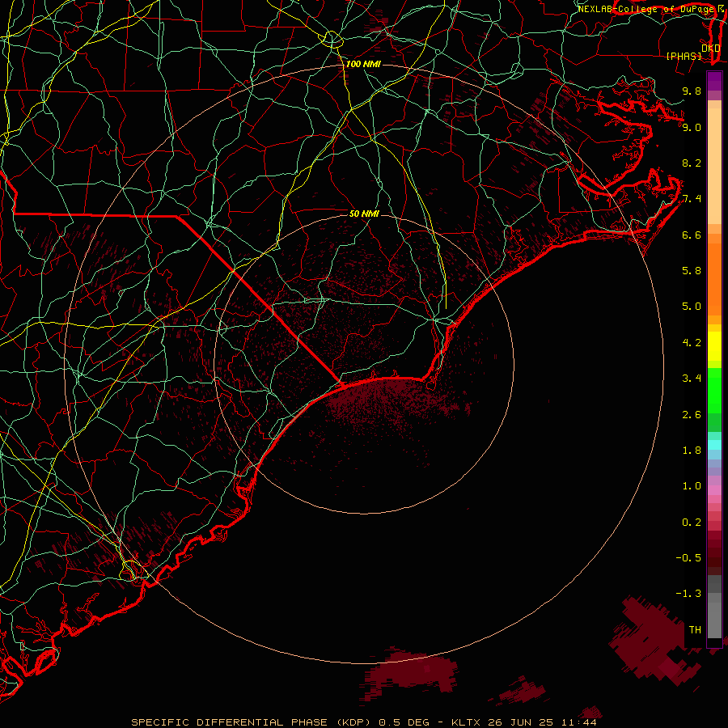Pick the pink color bar segment
This screenshot has height=728, width=728.
coord(714,490)
